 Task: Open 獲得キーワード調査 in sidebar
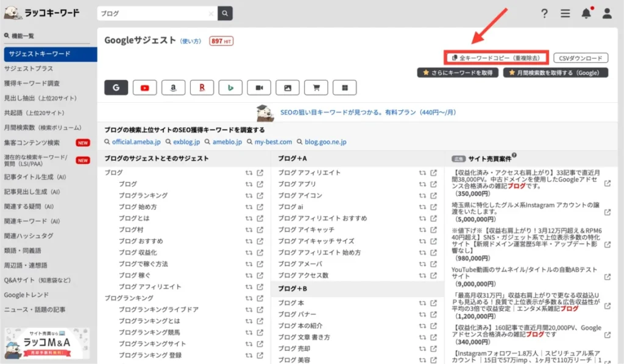[32, 83]
